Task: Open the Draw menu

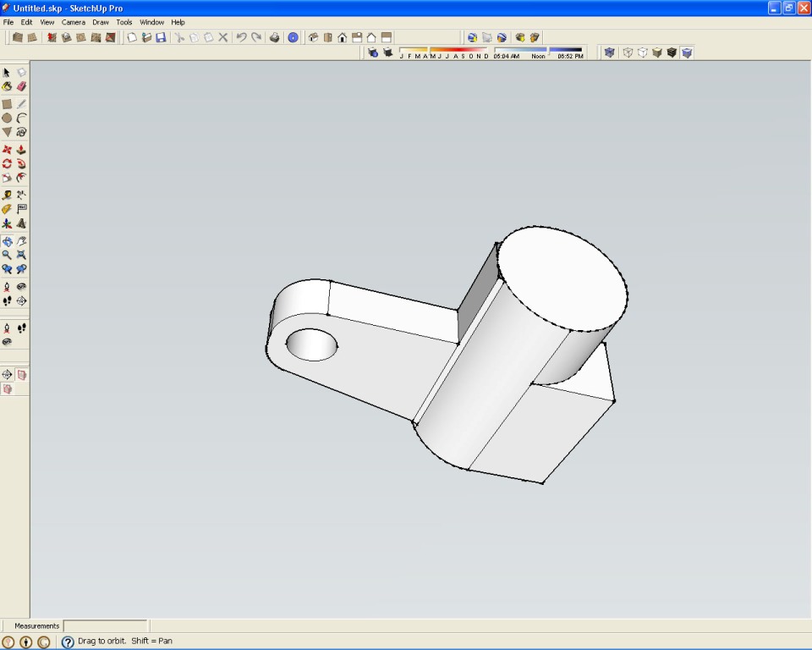Action: click(100, 22)
